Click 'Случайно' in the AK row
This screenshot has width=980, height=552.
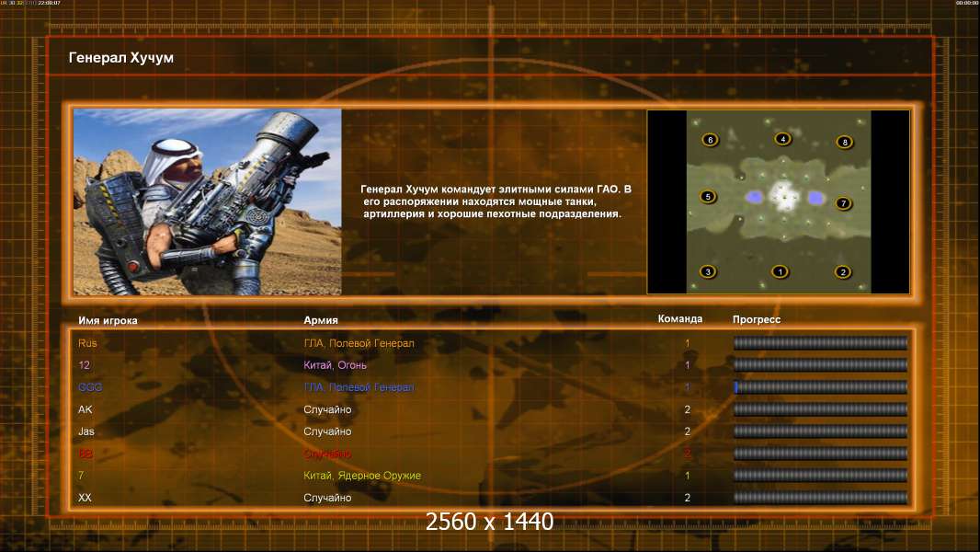(x=327, y=409)
